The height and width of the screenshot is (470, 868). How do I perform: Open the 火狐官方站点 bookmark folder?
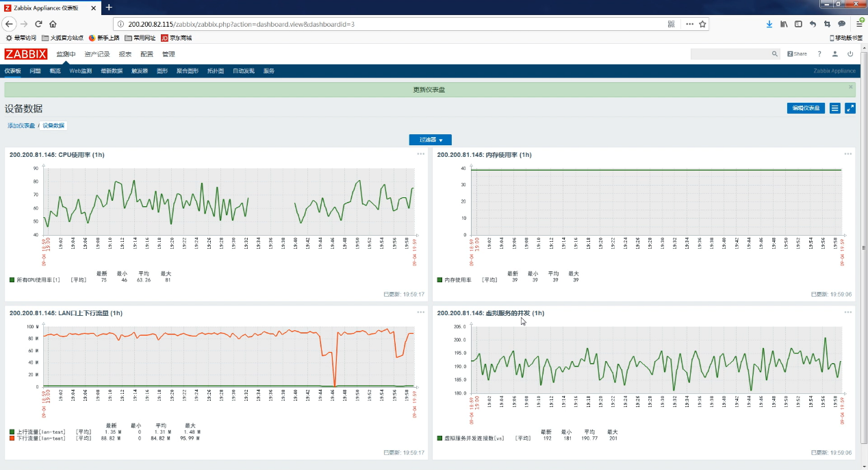point(62,38)
